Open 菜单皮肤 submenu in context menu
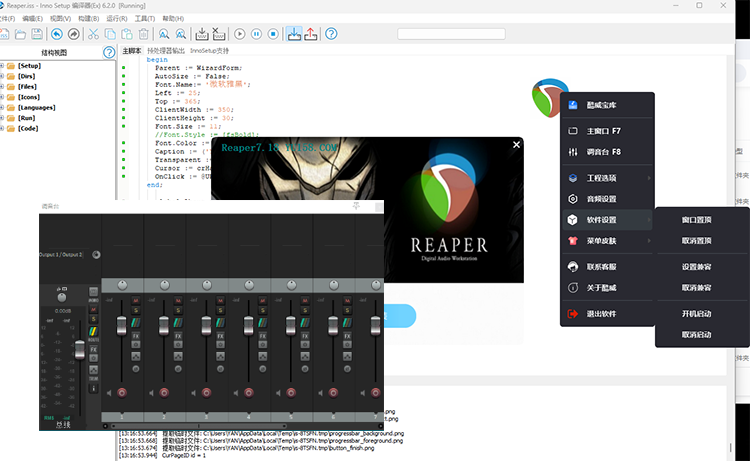The width and height of the screenshot is (750, 461). pos(607,241)
